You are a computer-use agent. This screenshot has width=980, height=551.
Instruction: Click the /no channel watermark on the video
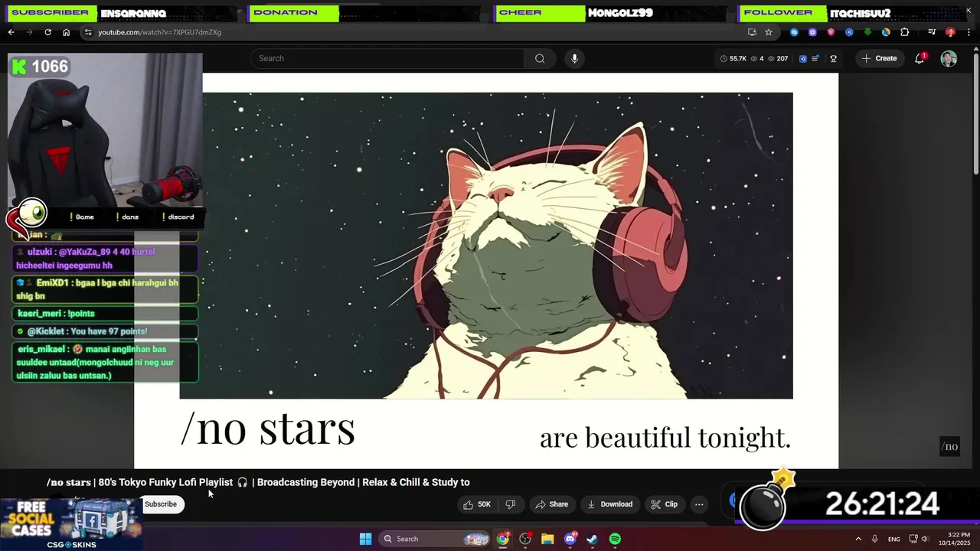[949, 446]
